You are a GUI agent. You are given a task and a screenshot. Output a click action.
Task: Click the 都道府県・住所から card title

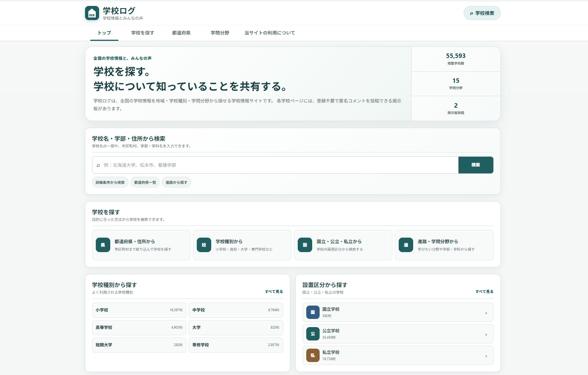tap(135, 242)
